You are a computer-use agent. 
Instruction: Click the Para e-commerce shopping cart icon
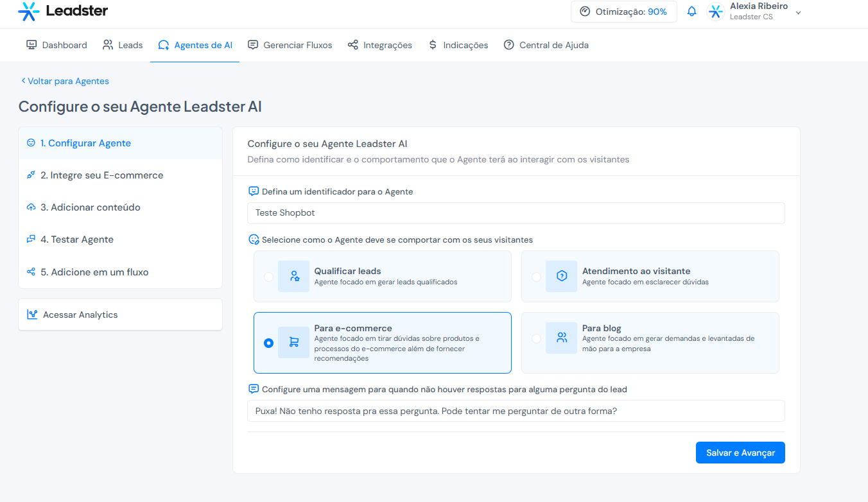(x=294, y=343)
